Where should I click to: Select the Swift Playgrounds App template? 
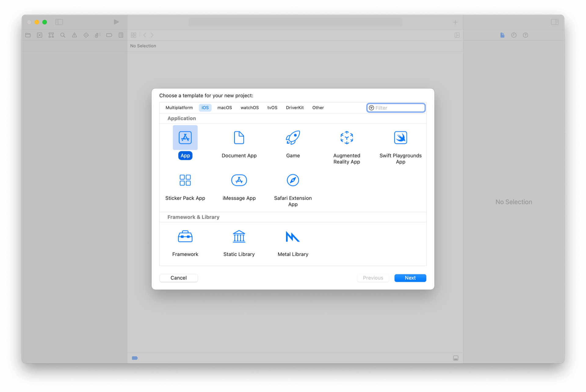click(x=400, y=138)
